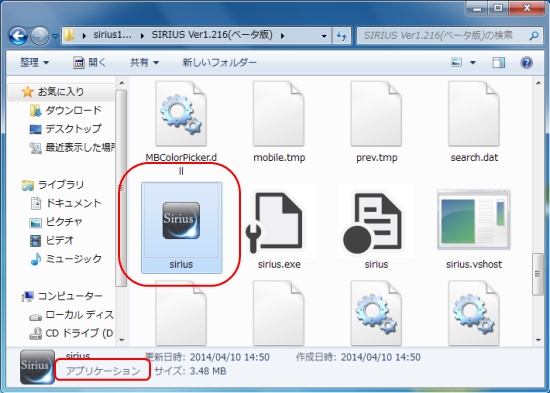This screenshot has width=550, height=393.
Task: Select blank file icon below sirius.exe
Action: click(279, 313)
